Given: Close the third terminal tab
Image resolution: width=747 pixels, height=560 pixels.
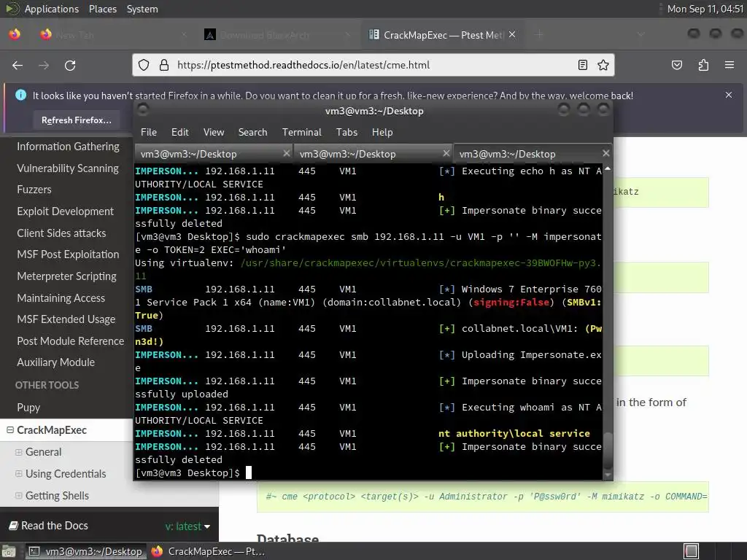Looking at the screenshot, I should (605, 153).
